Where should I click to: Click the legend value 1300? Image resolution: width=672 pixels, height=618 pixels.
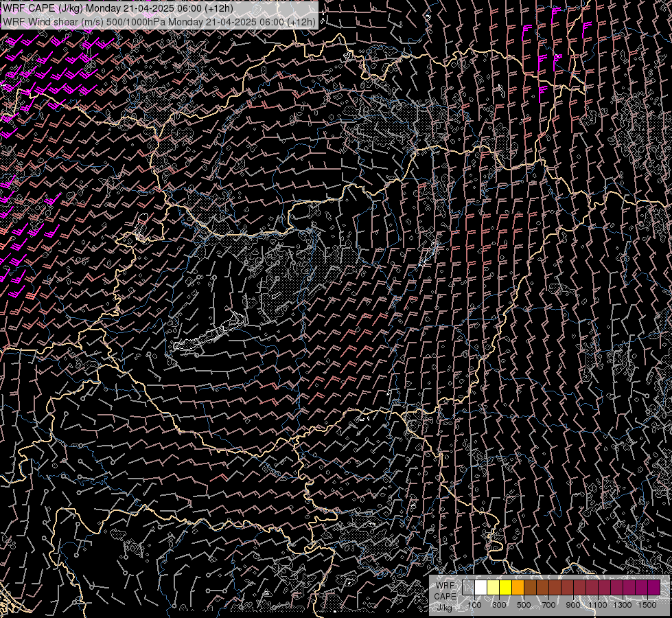point(623,605)
